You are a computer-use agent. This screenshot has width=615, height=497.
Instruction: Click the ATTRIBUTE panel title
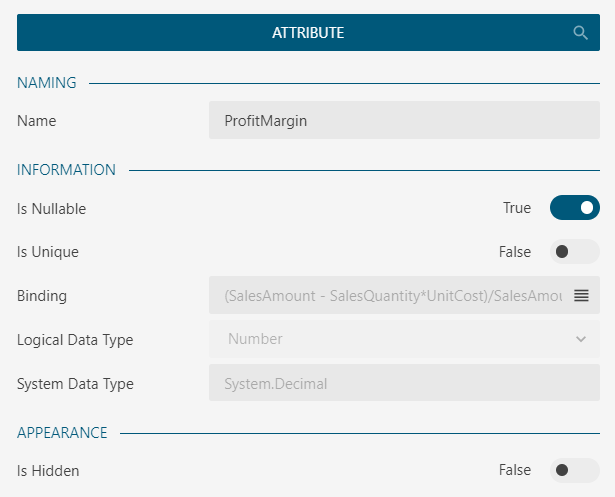click(x=308, y=33)
